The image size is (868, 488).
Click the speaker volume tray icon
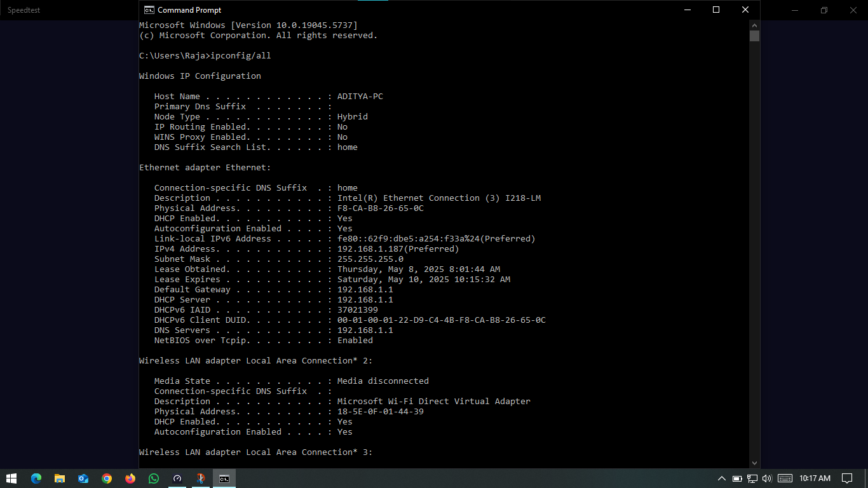pos(767,478)
